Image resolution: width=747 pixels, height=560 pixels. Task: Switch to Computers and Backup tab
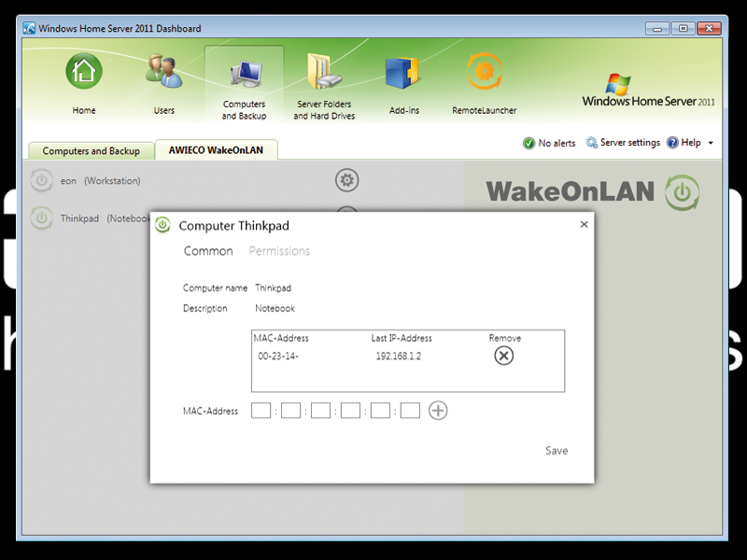(x=91, y=150)
